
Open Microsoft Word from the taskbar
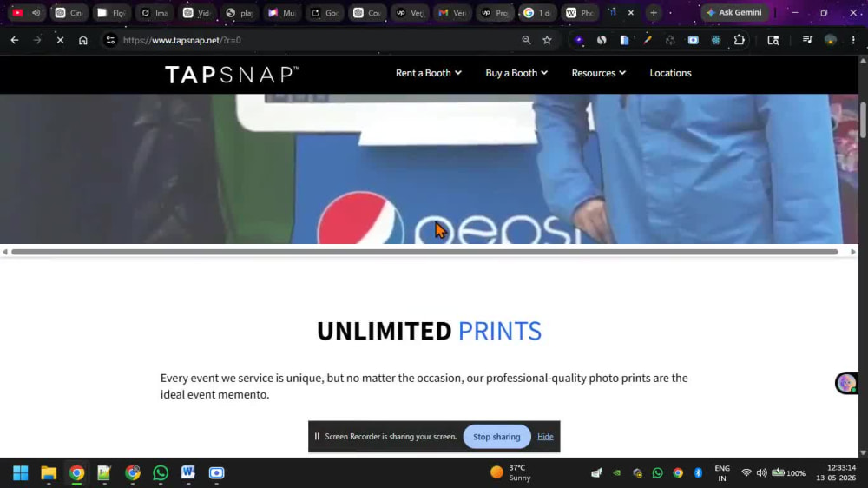(188, 472)
